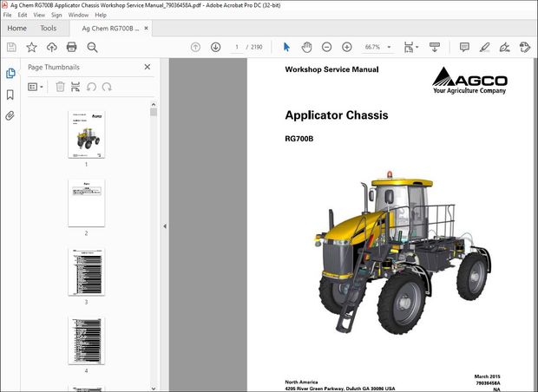Open the Attachments paperclip pane

[x=10, y=116]
